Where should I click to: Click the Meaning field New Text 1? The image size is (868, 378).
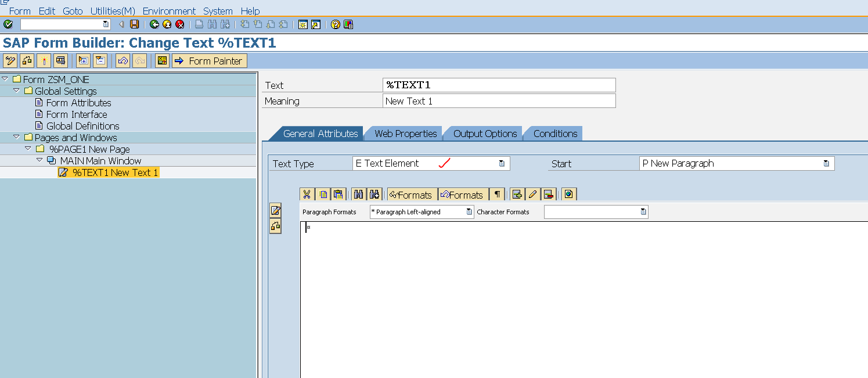pos(499,101)
